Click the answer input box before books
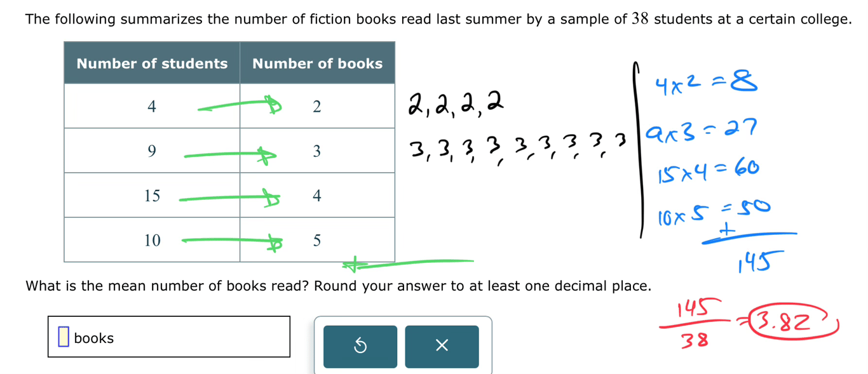Viewport: 868px width, 374px height. tap(64, 337)
